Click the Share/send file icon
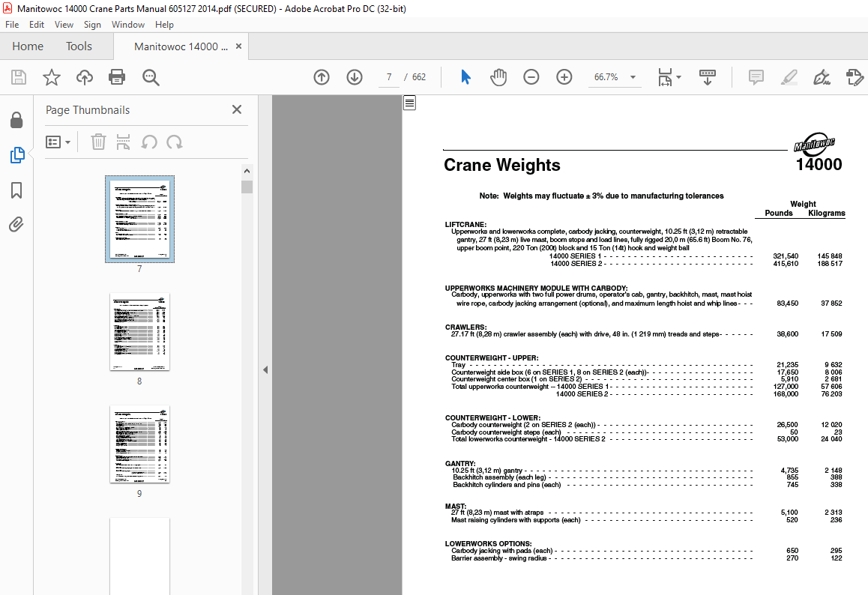The width and height of the screenshot is (868, 595). pos(855,77)
